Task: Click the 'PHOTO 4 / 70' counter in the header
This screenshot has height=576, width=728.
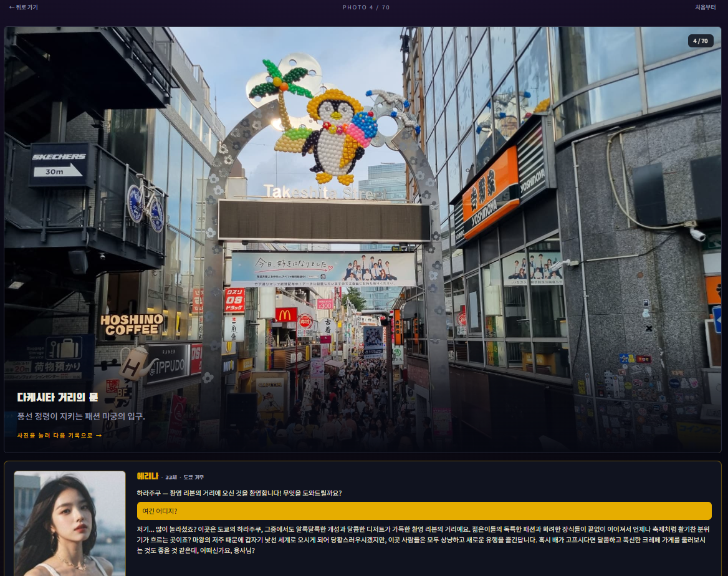Action: [x=366, y=7]
